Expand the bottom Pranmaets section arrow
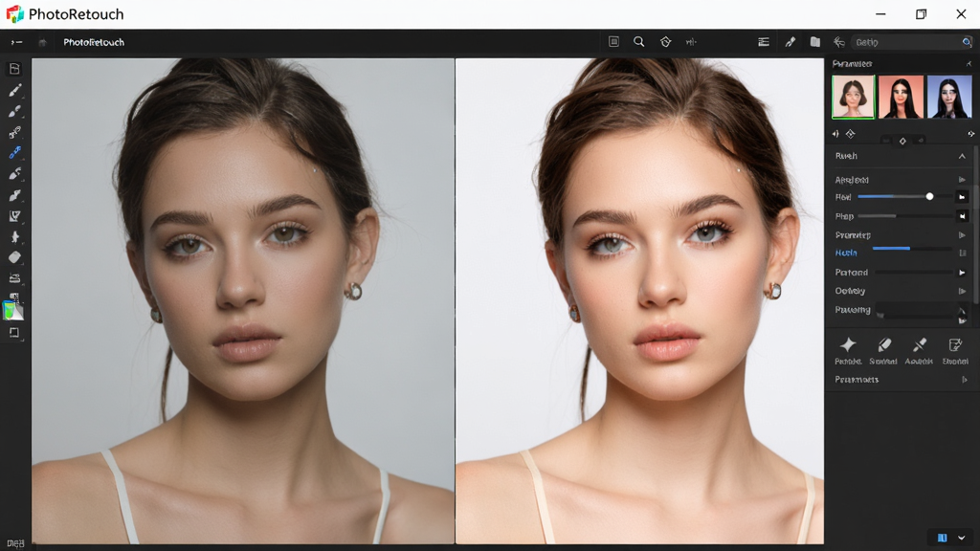This screenshot has height=551, width=980. coord(965,380)
